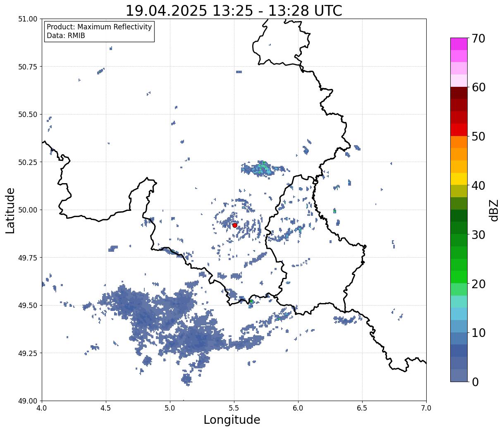Click the 'Latitude' axis label

tap(10, 210)
